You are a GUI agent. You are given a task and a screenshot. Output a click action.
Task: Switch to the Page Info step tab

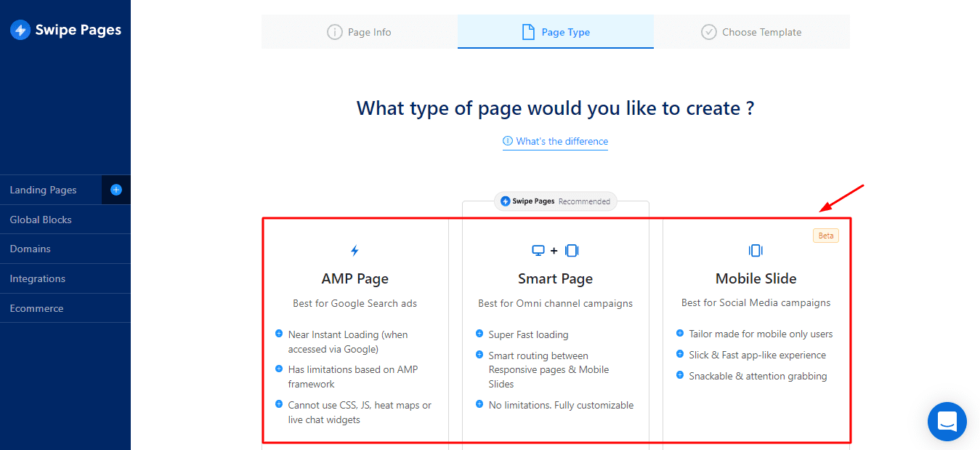click(360, 32)
